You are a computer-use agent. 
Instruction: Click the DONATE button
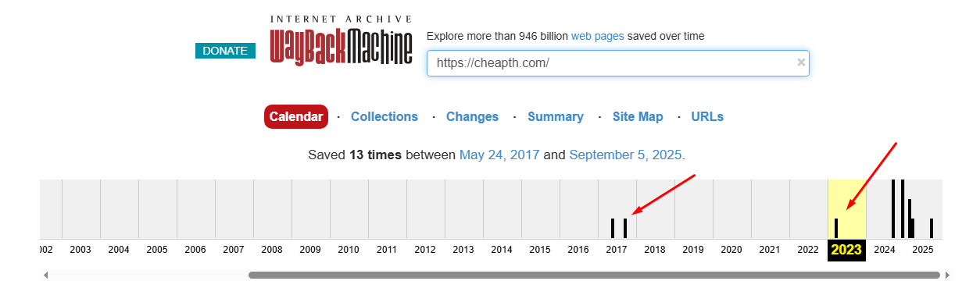225,51
